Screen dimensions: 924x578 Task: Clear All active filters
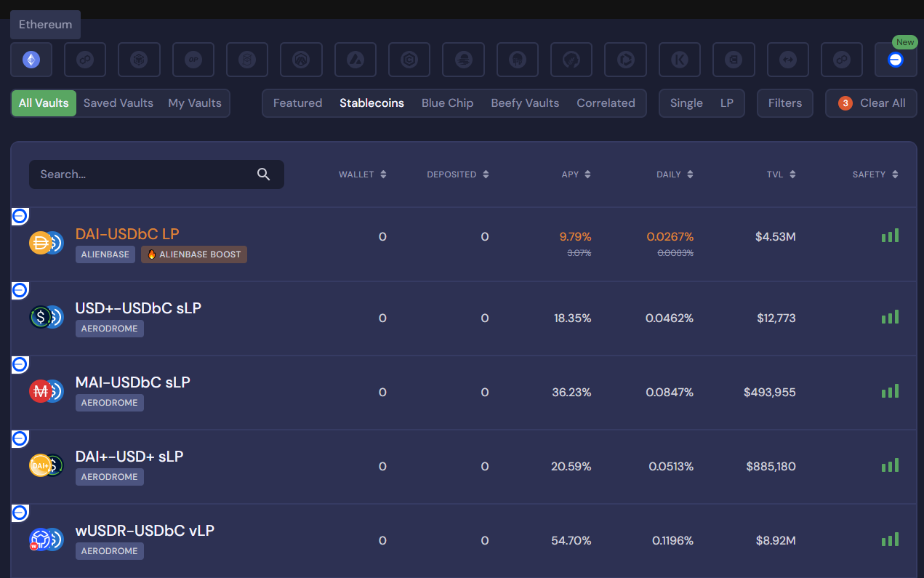coord(871,103)
